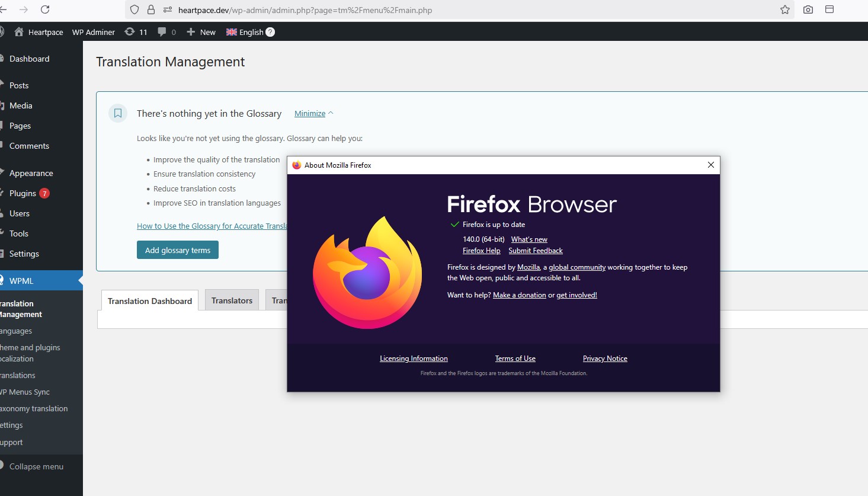This screenshot has width=868, height=496.
Task: Open the 11 pending updates icon
Action: coord(130,32)
